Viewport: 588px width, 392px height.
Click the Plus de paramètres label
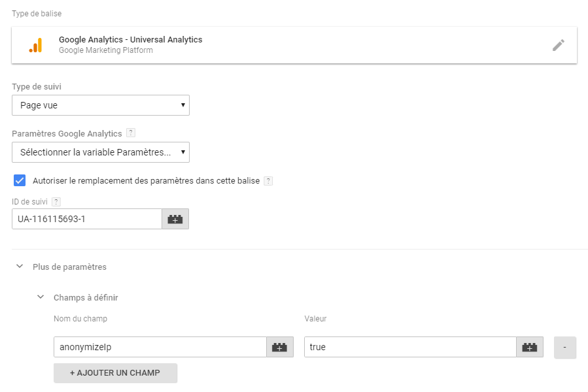tap(70, 267)
